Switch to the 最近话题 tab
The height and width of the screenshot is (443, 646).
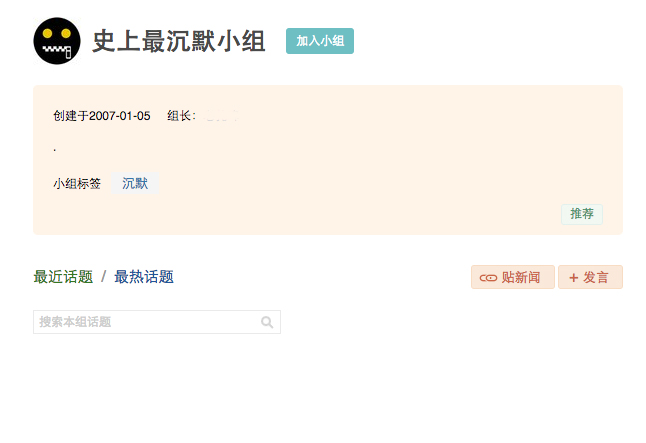click(x=63, y=277)
